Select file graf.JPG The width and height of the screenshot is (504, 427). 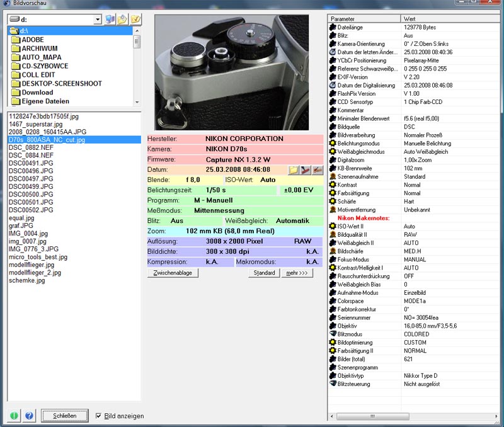[21, 225]
